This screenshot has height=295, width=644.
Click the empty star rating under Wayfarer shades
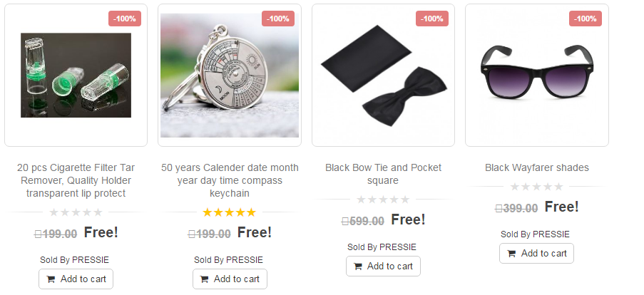[536, 187]
